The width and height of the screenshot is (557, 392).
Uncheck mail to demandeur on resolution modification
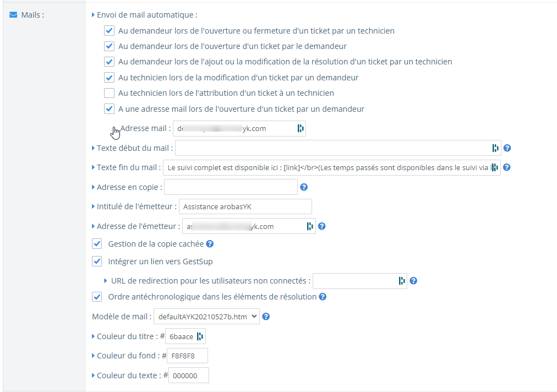pyautogui.click(x=109, y=62)
